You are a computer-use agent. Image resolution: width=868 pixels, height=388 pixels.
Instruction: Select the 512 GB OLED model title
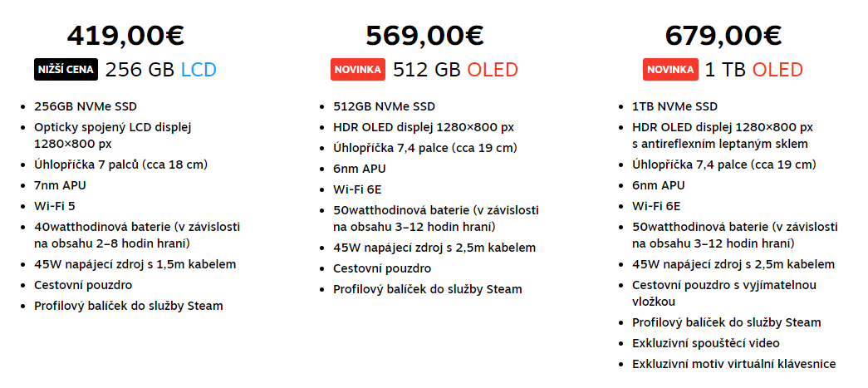click(x=455, y=70)
